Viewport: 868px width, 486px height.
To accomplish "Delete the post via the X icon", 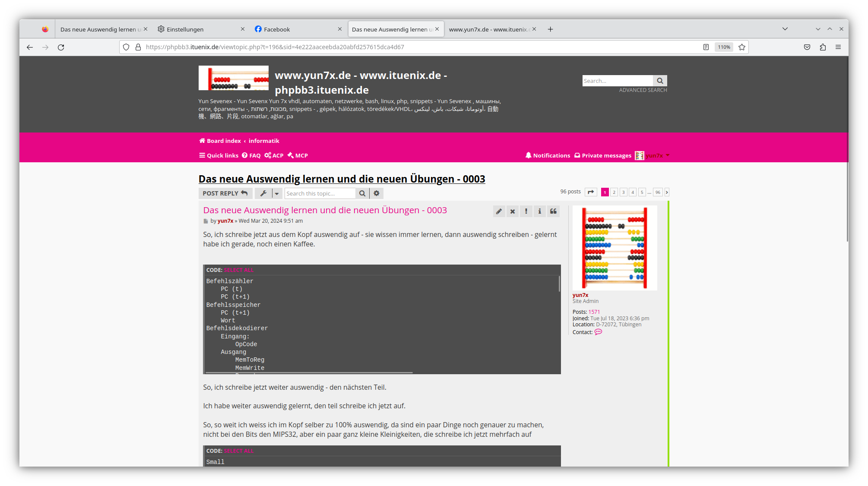I will (x=513, y=211).
